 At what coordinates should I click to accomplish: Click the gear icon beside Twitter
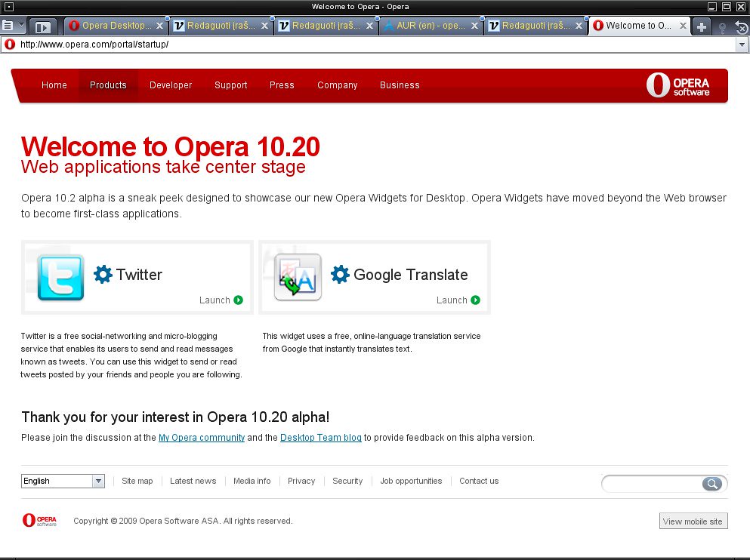[103, 274]
